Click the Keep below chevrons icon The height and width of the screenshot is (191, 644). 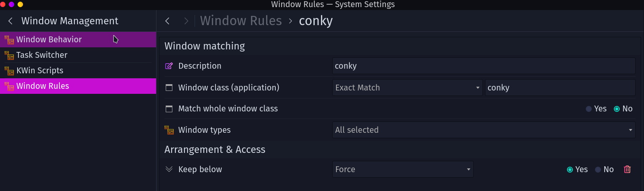tap(169, 169)
